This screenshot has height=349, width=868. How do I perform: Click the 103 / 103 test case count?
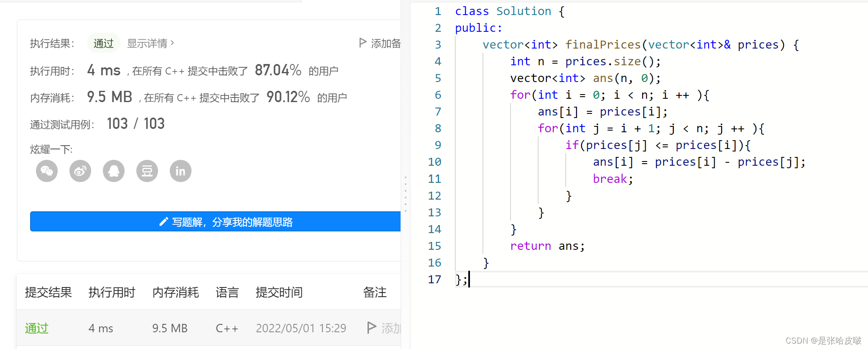(136, 123)
